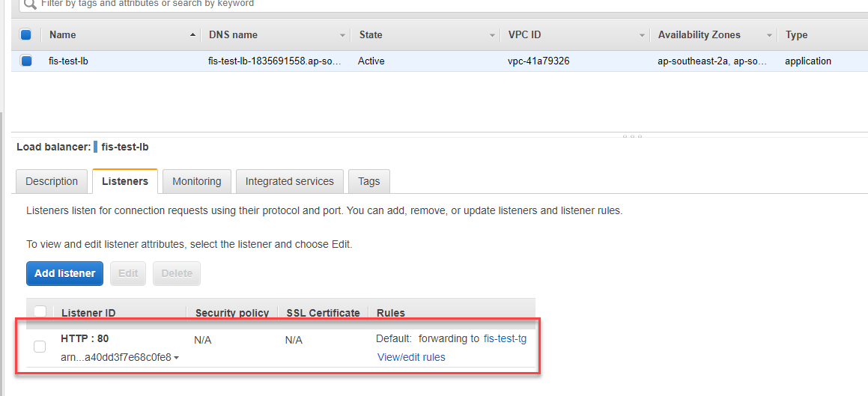Sort by Name using the ascending arrow
This screenshot has height=396, width=868.
click(193, 35)
